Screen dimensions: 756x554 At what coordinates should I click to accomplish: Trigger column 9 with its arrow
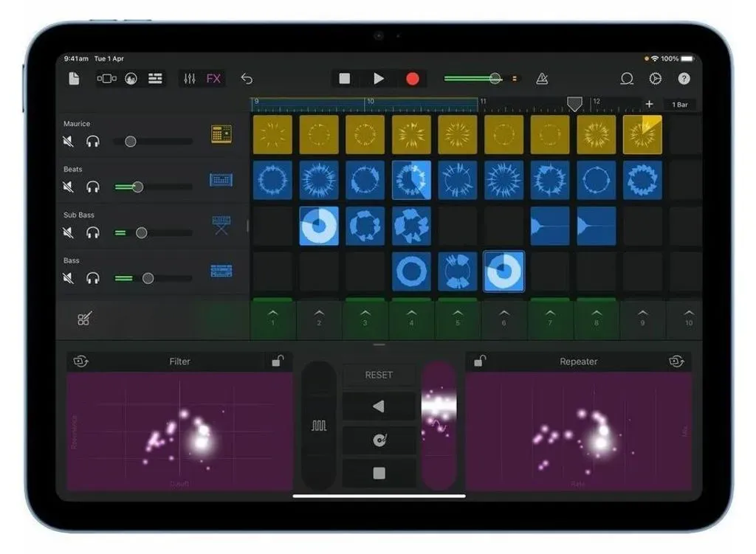coord(642,318)
